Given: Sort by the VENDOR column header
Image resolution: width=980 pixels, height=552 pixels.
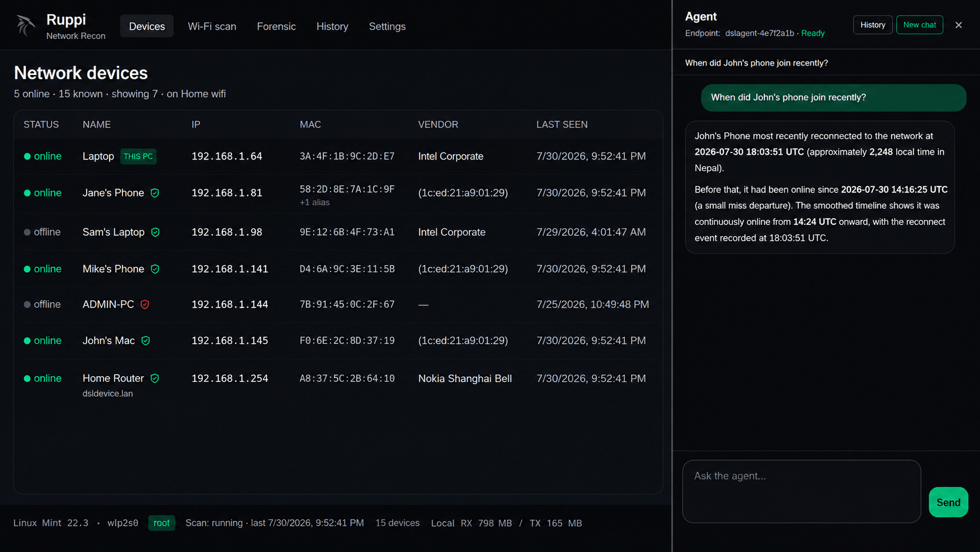Looking at the screenshot, I should tap(438, 124).
